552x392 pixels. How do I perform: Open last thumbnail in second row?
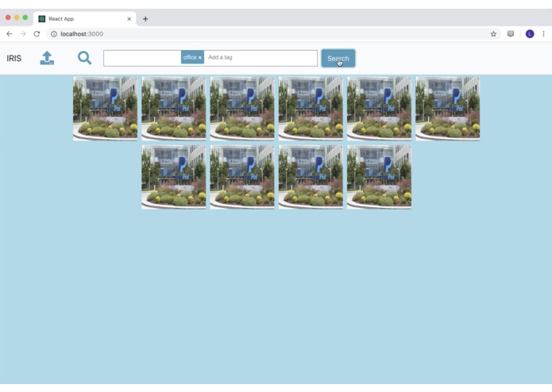[379, 177]
